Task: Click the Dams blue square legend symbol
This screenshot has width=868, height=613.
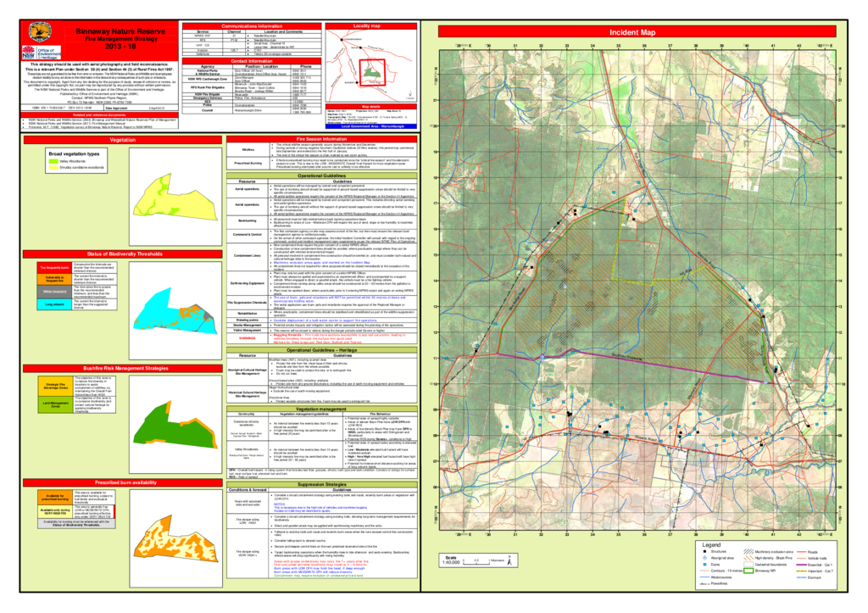Action: pos(704,565)
